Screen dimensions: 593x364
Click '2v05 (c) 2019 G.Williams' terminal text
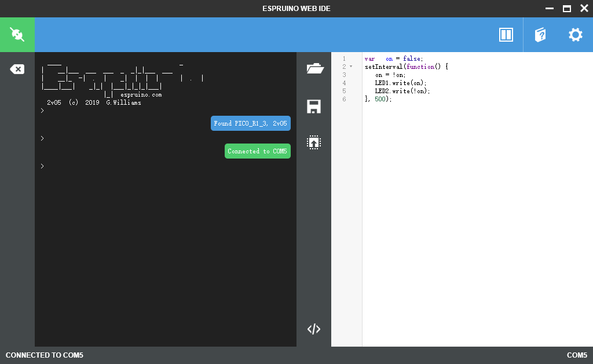click(x=94, y=102)
